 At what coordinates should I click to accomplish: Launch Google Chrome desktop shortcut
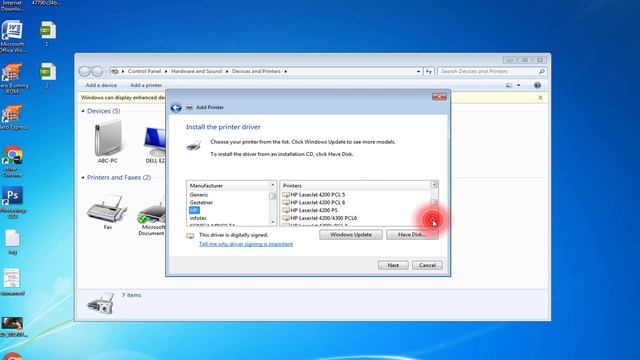12,161
